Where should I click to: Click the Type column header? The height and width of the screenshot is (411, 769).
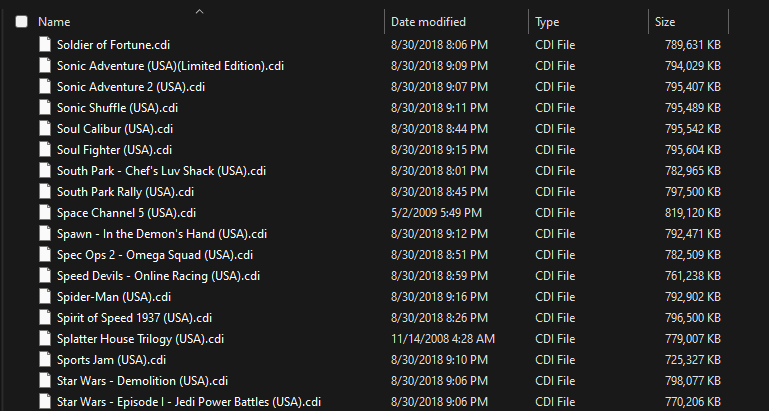click(x=547, y=22)
